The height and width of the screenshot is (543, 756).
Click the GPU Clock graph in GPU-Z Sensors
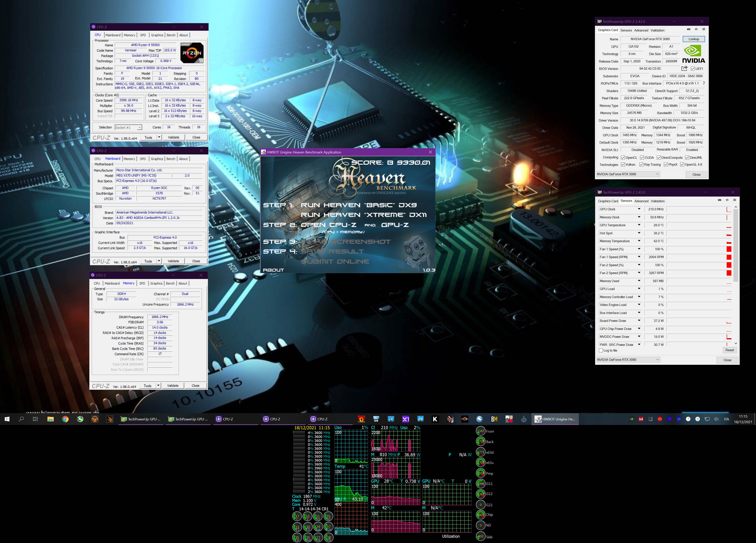point(699,209)
